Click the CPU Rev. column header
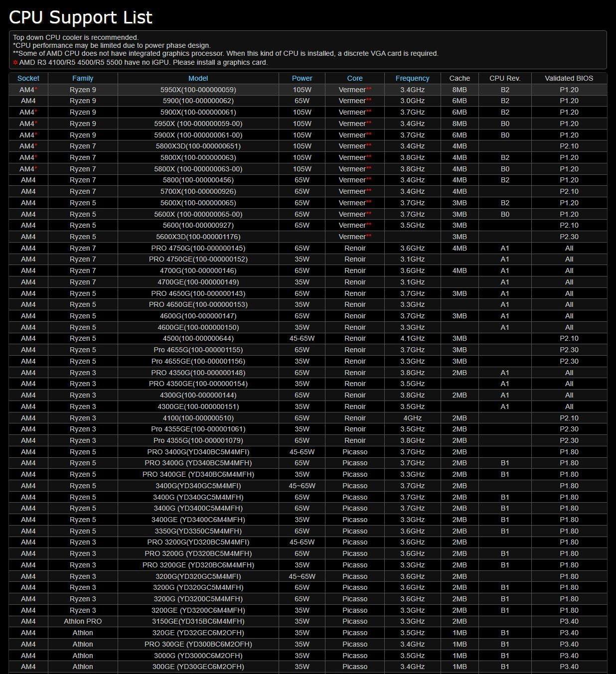 click(x=505, y=78)
